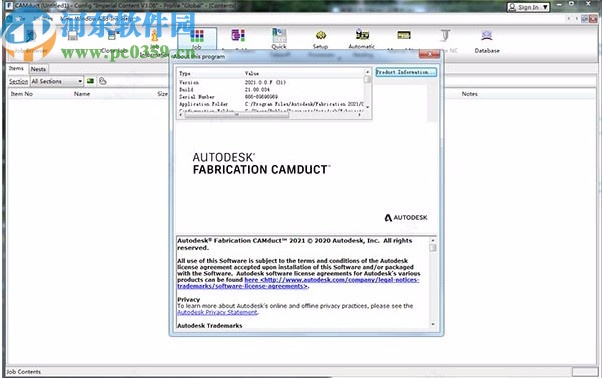
Task: Click the info list scroll up arrow
Action: tap(368, 72)
